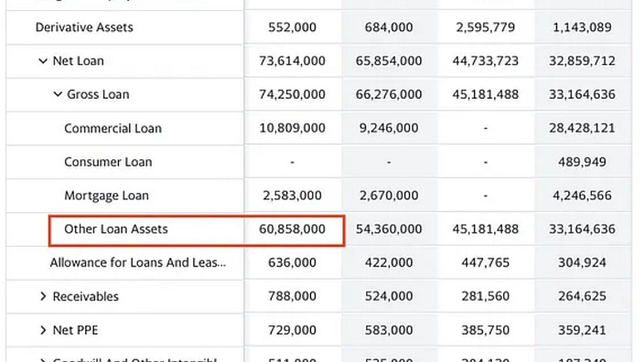Click Allowance value 422,000

(389, 262)
